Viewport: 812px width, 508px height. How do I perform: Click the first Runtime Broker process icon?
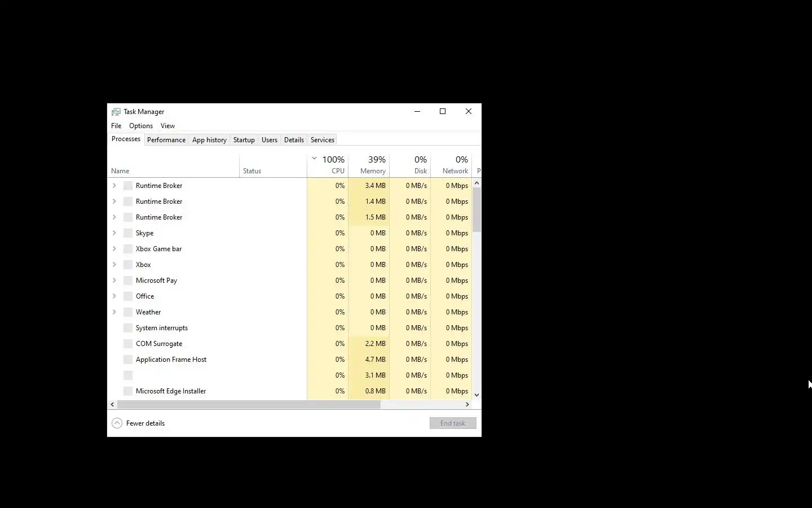(x=128, y=186)
